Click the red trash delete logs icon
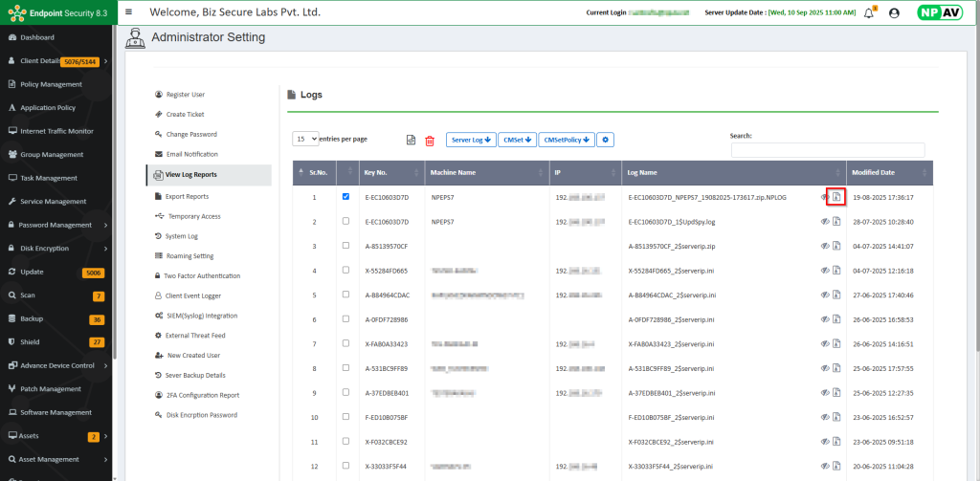 click(430, 141)
